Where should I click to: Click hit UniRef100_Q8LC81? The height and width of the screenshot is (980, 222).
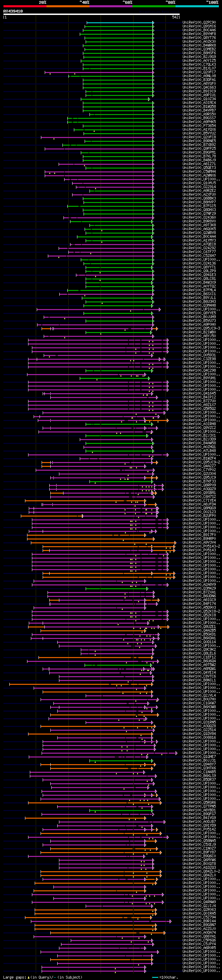coord(199,279)
